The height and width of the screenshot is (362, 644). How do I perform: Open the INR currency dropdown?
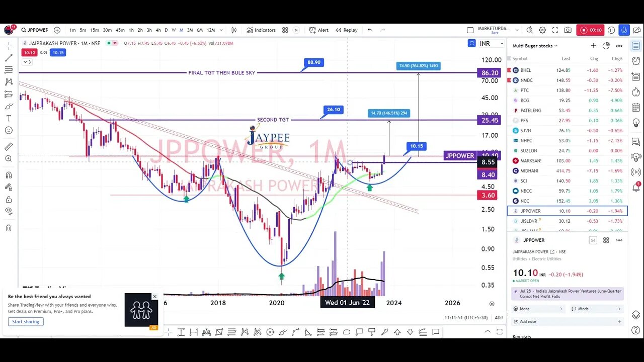[492, 44]
